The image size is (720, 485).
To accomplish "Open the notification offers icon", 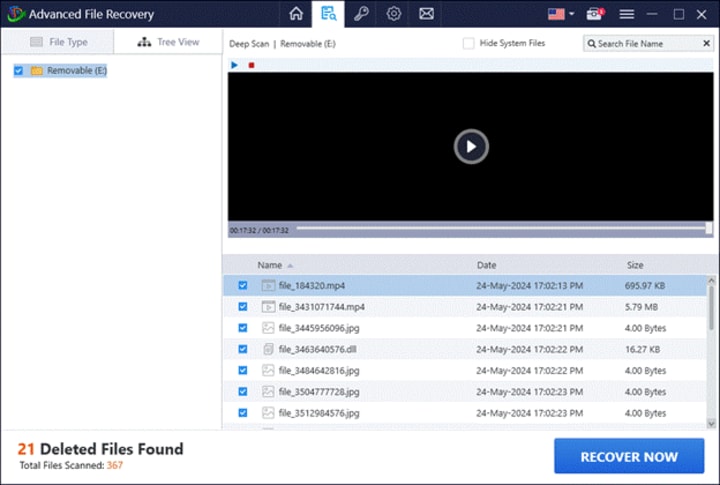I will click(x=595, y=14).
